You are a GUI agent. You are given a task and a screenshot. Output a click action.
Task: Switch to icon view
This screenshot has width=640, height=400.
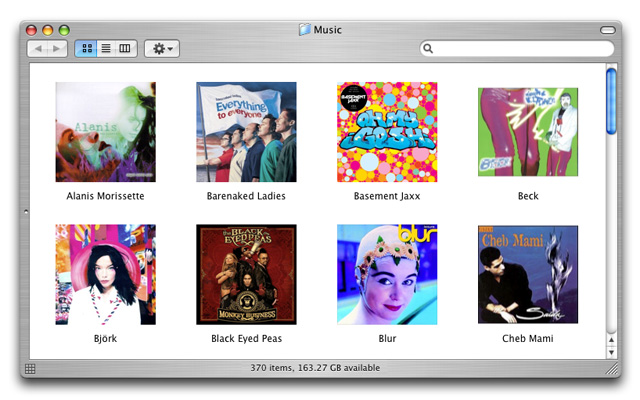pos(87,49)
